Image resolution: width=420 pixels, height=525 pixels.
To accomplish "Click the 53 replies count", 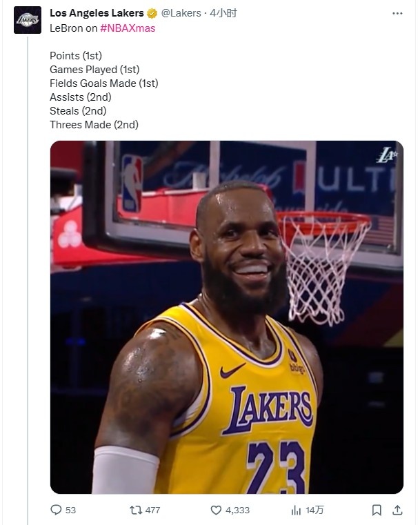I will [70, 510].
